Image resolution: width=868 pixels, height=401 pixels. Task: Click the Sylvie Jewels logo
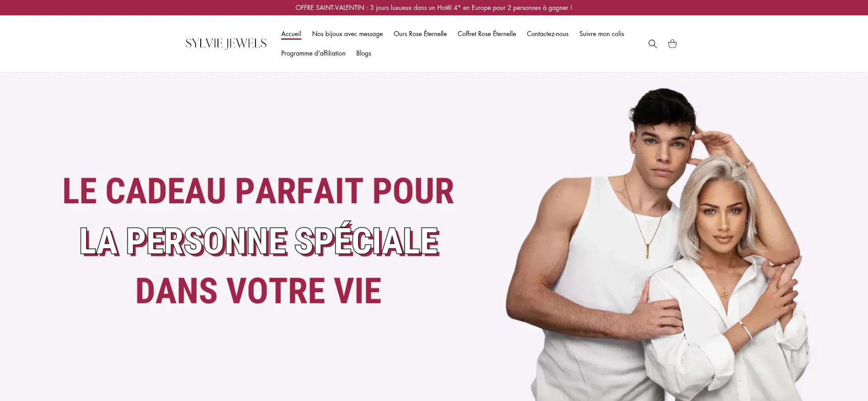coord(226,43)
